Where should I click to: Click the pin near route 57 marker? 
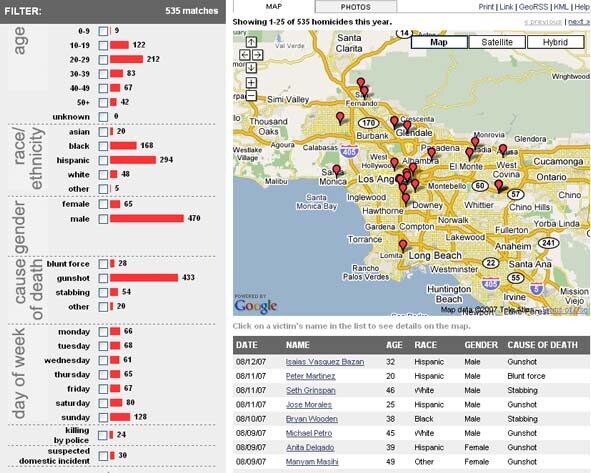[499, 186]
